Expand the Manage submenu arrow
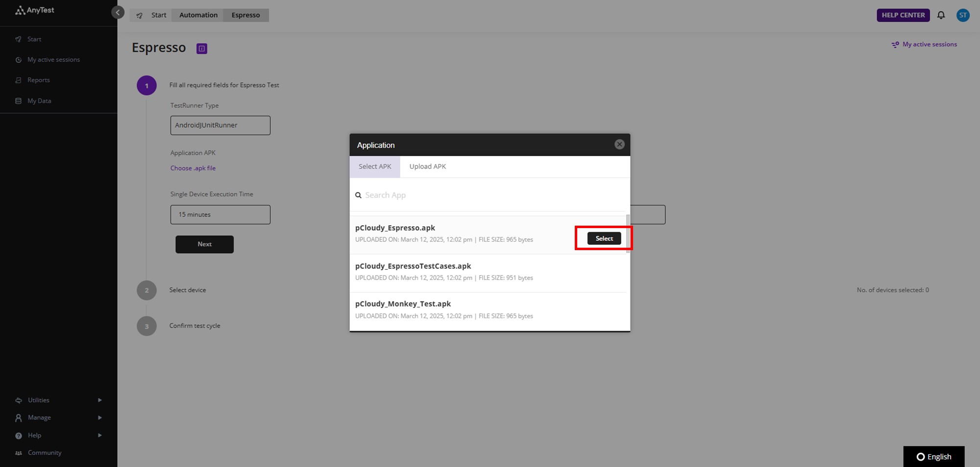 point(100,418)
